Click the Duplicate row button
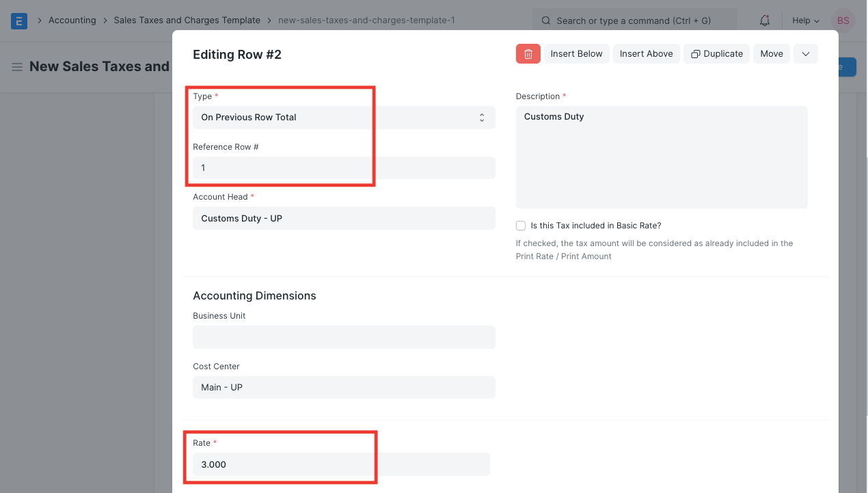The height and width of the screenshot is (493, 868). tap(716, 54)
